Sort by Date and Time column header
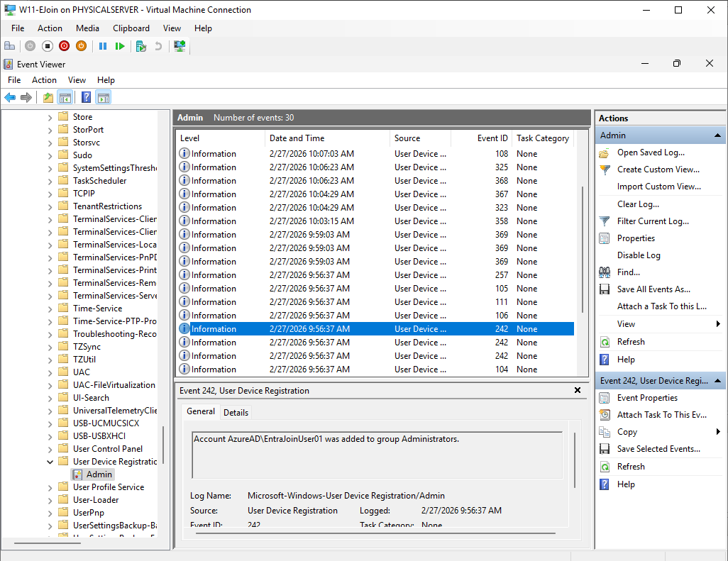This screenshot has height=561, width=728. (327, 138)
